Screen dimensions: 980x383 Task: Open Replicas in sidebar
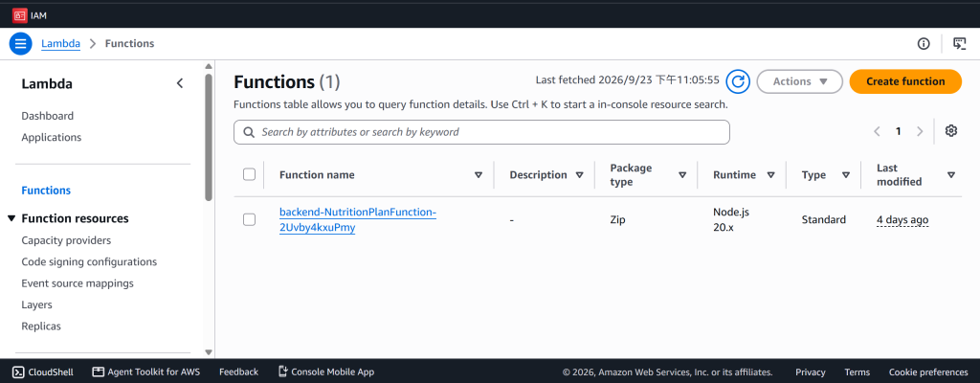(x=41, y=327)
